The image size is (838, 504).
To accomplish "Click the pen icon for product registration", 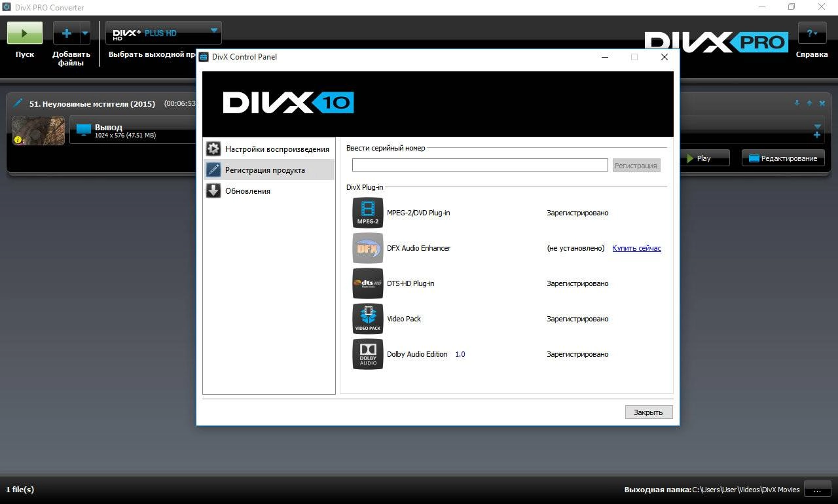I will pos(213,170).
